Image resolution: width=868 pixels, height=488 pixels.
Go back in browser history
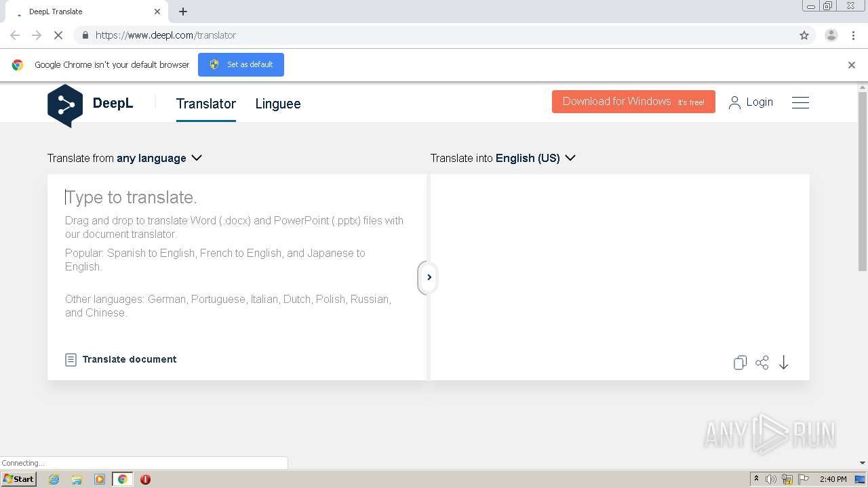(15, 35)
